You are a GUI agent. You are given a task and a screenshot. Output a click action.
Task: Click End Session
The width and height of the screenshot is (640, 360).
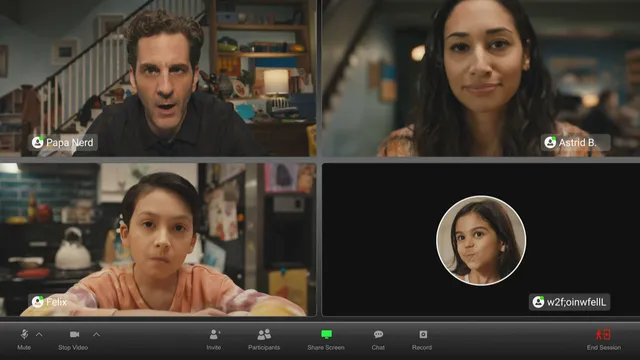click(604, 340)
